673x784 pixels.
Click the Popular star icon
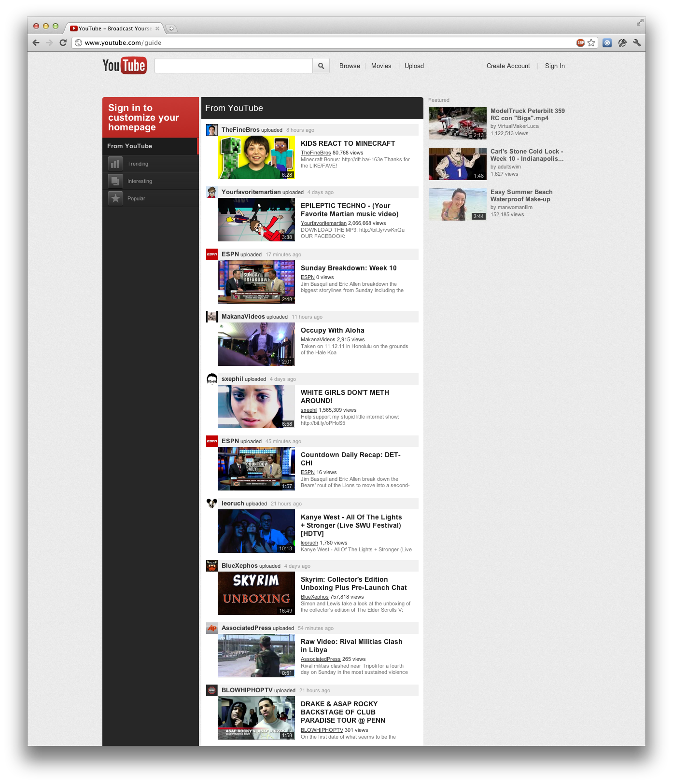pyautogui.click(x=115, y=198)
